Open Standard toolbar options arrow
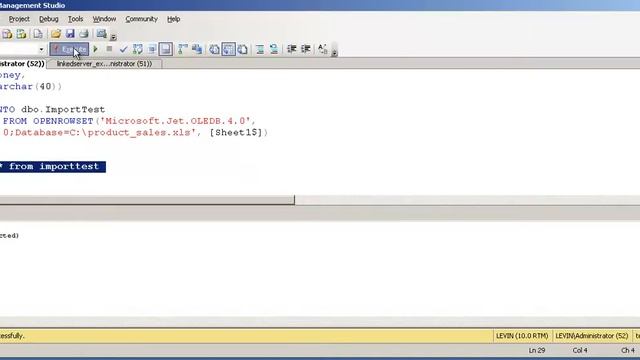Viewport: 640px width, 360px height. (113, 36)
